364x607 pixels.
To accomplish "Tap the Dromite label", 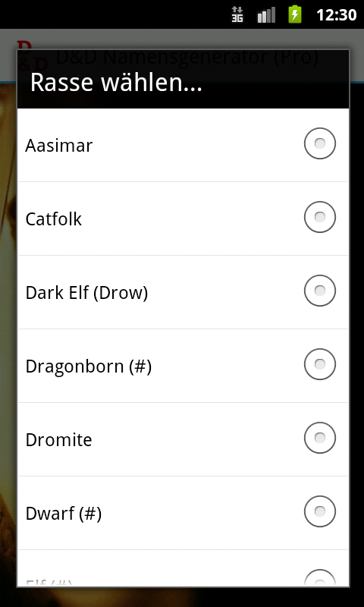I will [x=59, y=440].
